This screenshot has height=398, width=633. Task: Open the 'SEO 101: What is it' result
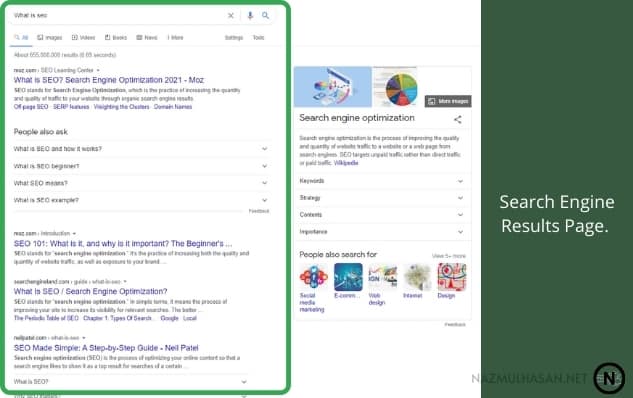(x=123, y=244)
